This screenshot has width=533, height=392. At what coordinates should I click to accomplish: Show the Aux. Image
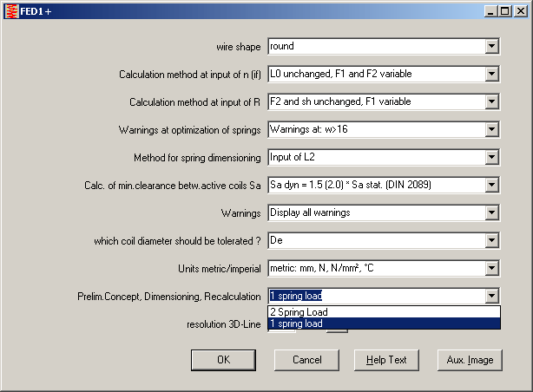470,360
